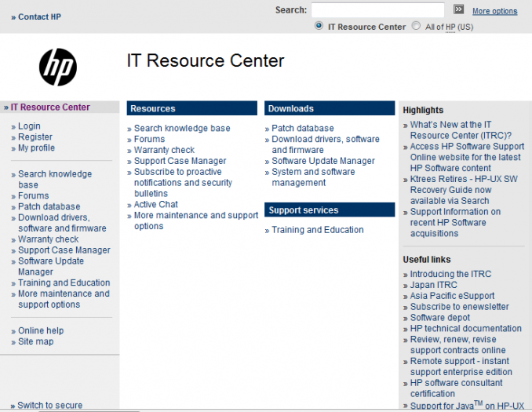This screenshot has width=532, height=412.
Task: Open the Asia Pacific eSupport link
Action: tap(452, 296)
